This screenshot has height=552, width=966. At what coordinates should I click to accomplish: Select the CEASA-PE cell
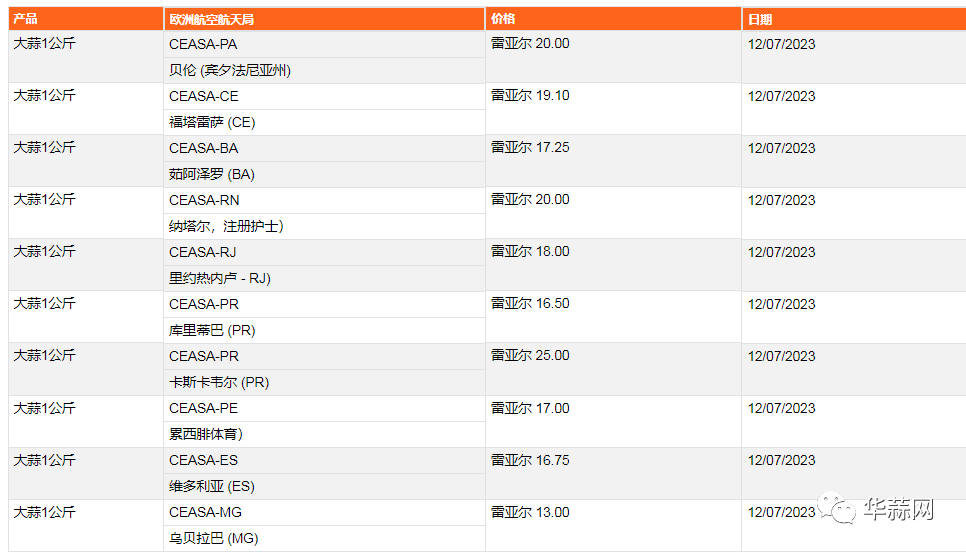(324, 408)
